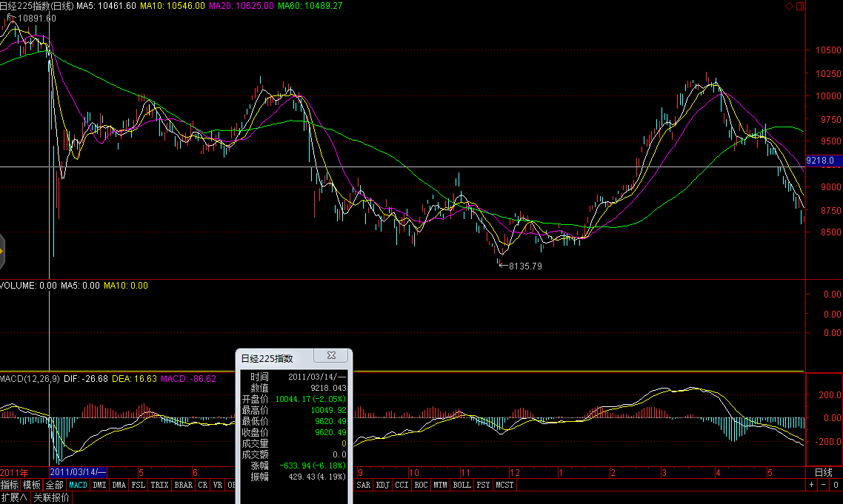Click the MA5: 10461.60 label
Viewport: 843px width, 504px height.
click(107, 6)
